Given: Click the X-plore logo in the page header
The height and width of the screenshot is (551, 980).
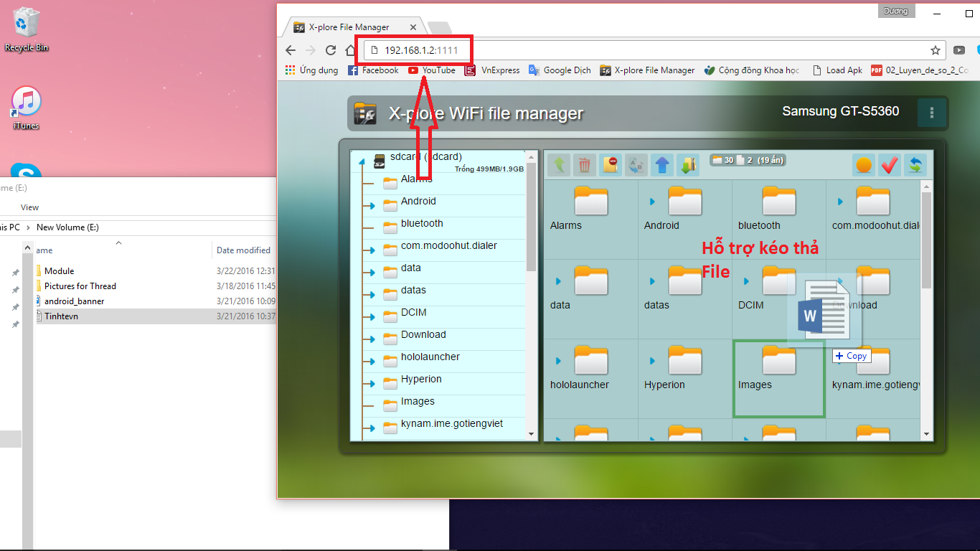Looking at the screenshot, I should tap(365, 113).
